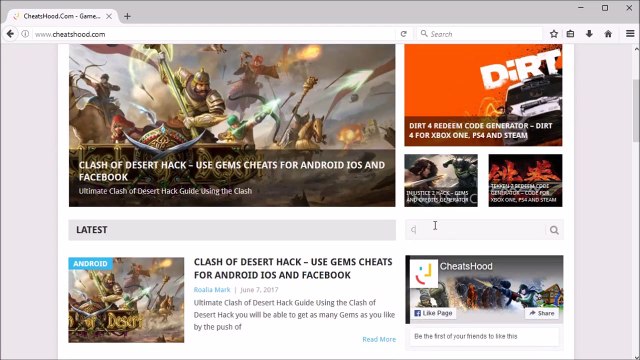Open site information icon in address bar
This screenshot has height=360, width=640.
[x=25, y=34]
